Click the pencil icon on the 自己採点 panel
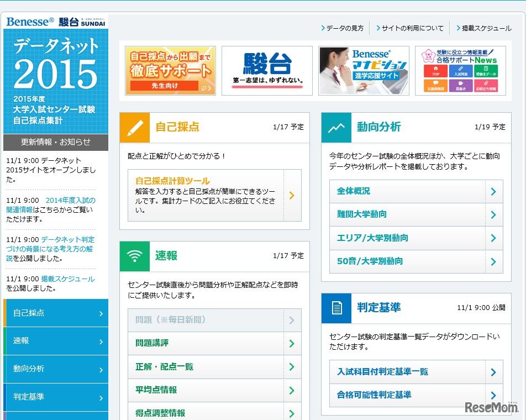Viewport: 526px width, 420px height. tap(134, 127)
